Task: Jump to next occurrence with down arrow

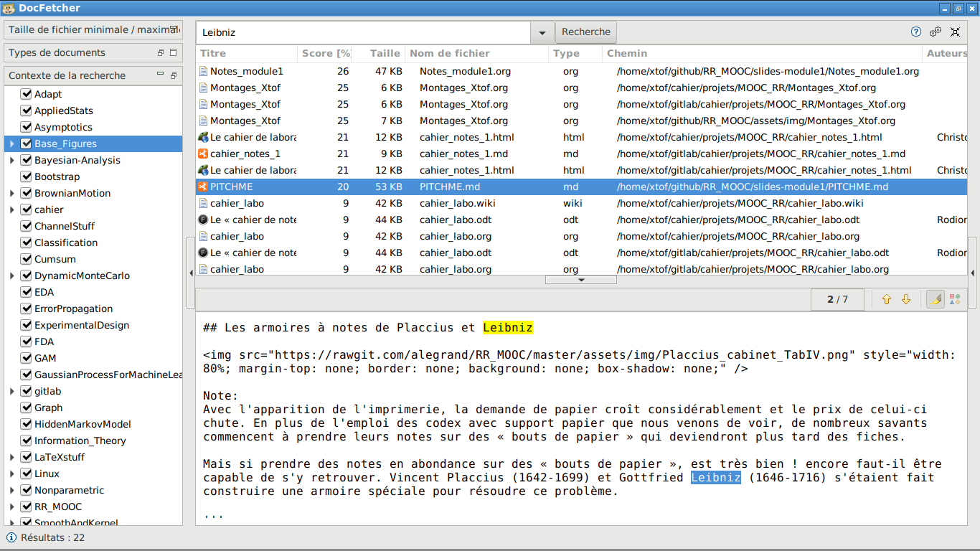Action: pyautogui.click(x=906, y=299)
